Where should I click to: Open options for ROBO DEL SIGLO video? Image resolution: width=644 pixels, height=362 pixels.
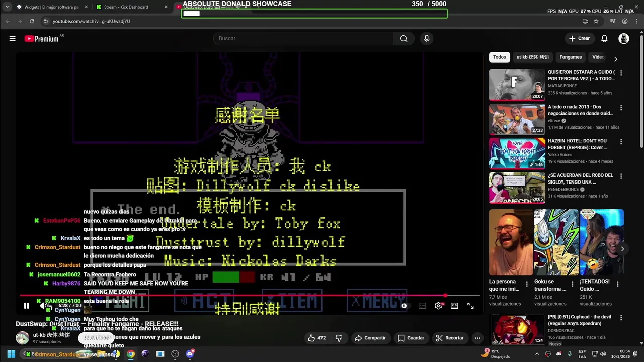pos(621,176)
